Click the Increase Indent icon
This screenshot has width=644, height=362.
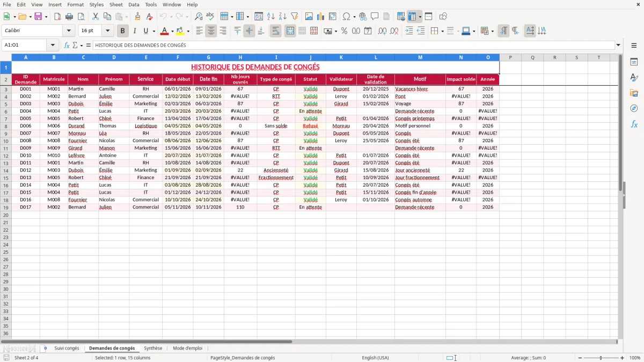pyautogui.click(x=408, y=31)
